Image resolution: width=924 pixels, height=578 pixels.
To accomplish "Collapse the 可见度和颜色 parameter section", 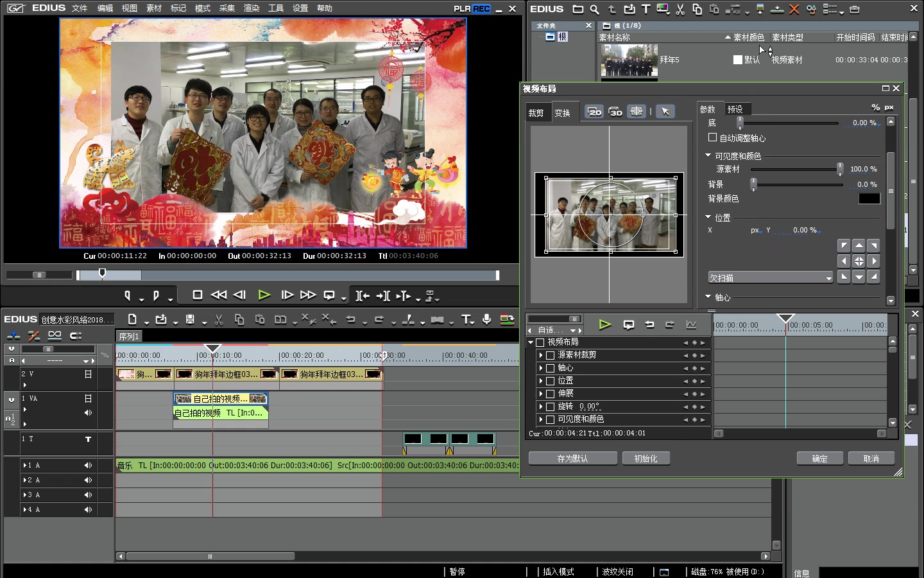I will (x=708, y=155).
